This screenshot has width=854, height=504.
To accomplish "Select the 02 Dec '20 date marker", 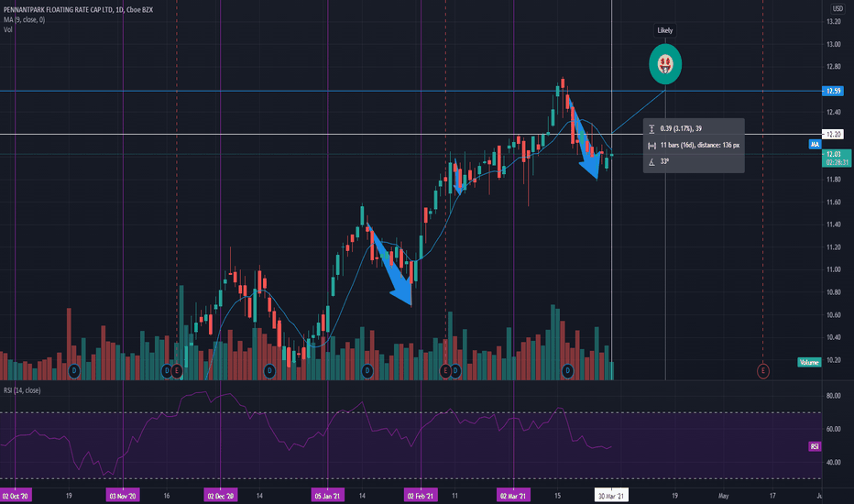I will 220,496.
